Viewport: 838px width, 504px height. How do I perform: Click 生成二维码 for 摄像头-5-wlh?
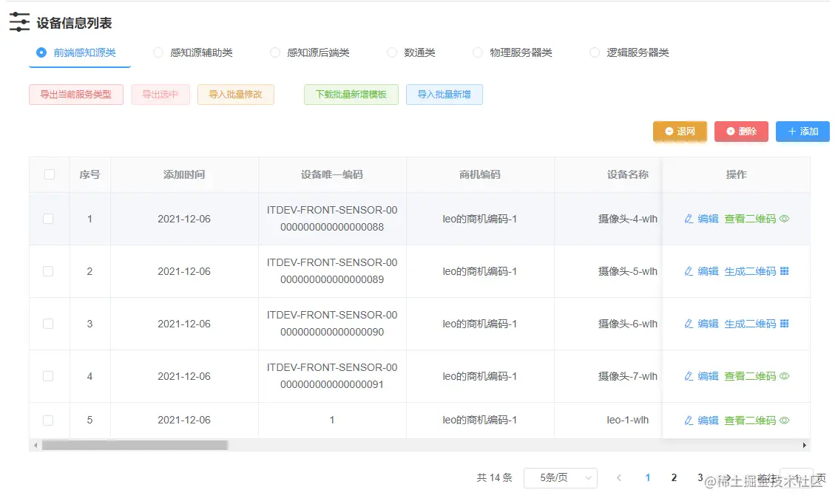[750, 271]
